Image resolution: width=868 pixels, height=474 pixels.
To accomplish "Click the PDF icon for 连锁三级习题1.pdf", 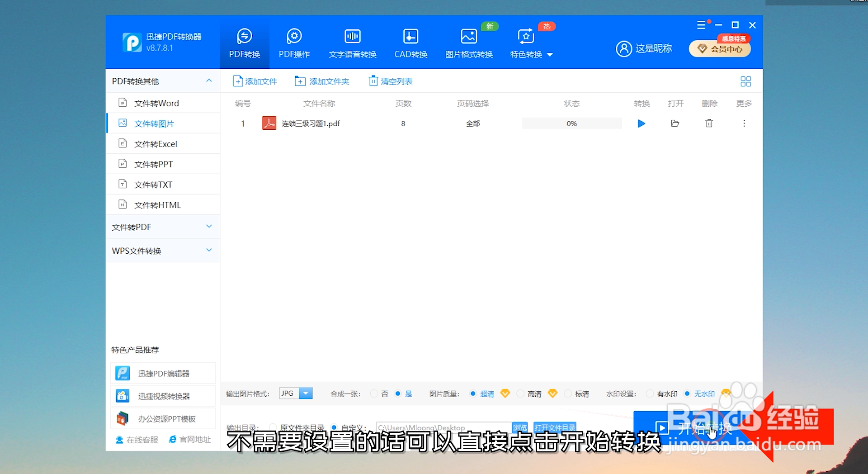I will point(269,123).
